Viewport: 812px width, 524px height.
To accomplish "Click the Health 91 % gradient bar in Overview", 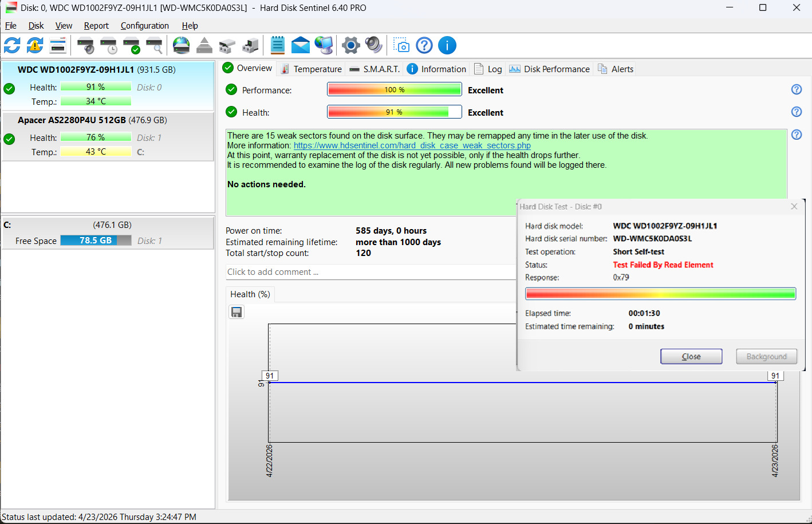I will click(394, 112).
